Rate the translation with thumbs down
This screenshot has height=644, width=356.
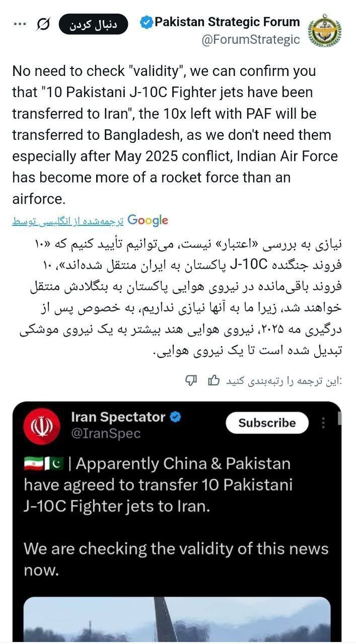tap(191, 380)
